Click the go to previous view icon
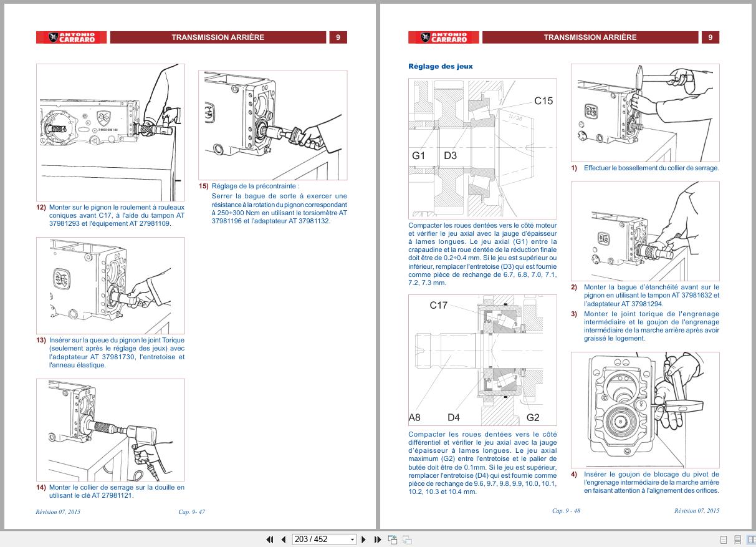 pyautogui.click(x=393, y=540)
